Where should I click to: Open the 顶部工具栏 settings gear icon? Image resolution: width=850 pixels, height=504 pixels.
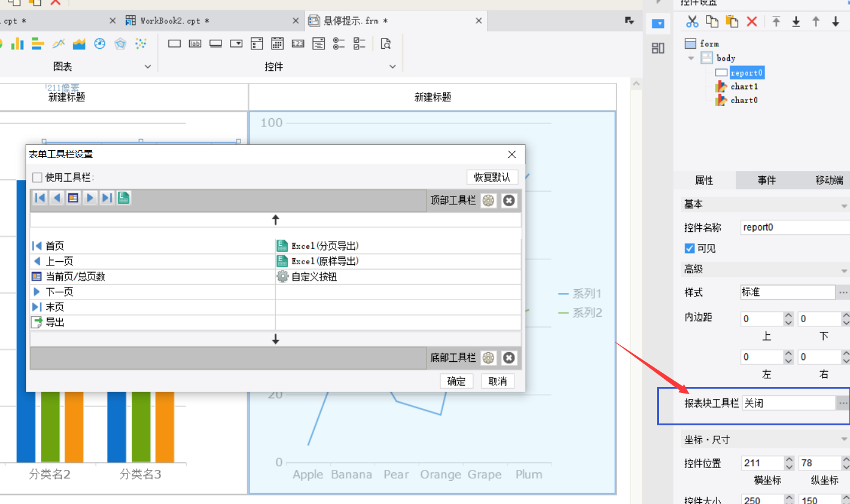[488, 200]
